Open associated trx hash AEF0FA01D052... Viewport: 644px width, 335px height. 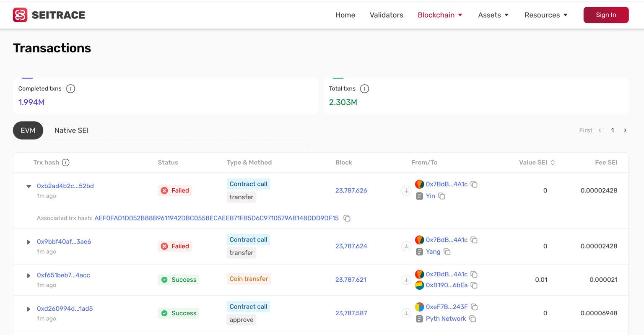[x=216, y=218]
